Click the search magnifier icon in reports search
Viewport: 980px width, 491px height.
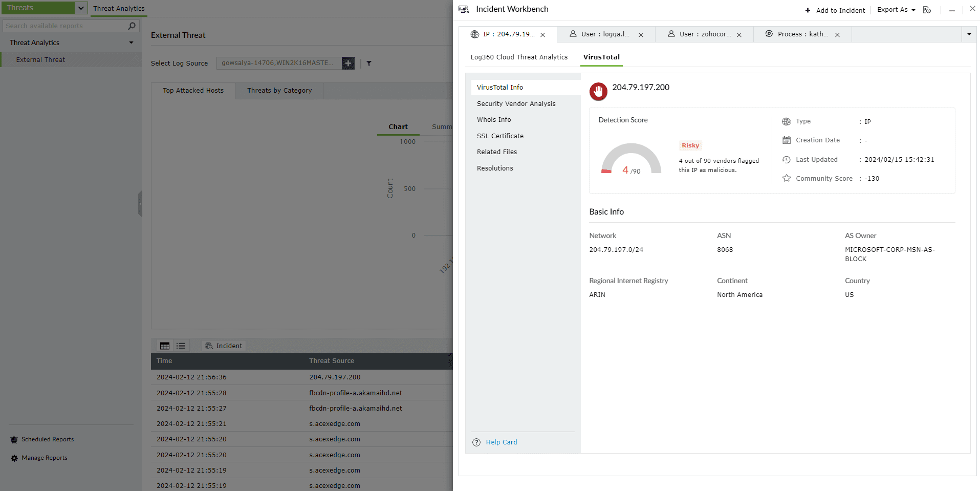click(132, 26)
